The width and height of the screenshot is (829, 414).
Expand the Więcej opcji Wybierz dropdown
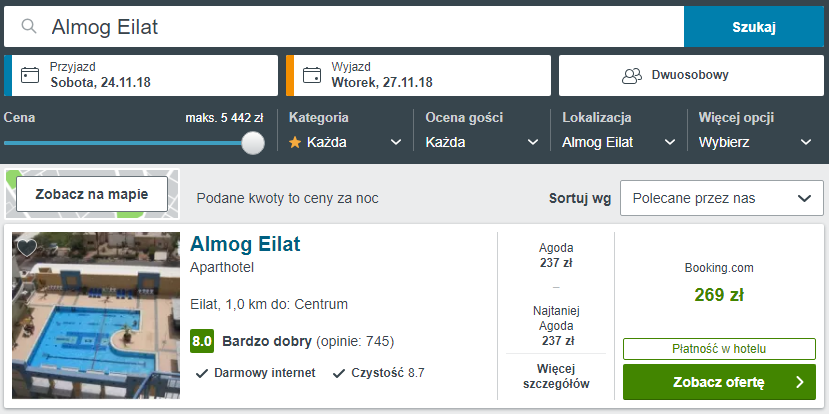pyautogui.click(x=755, y=142)
